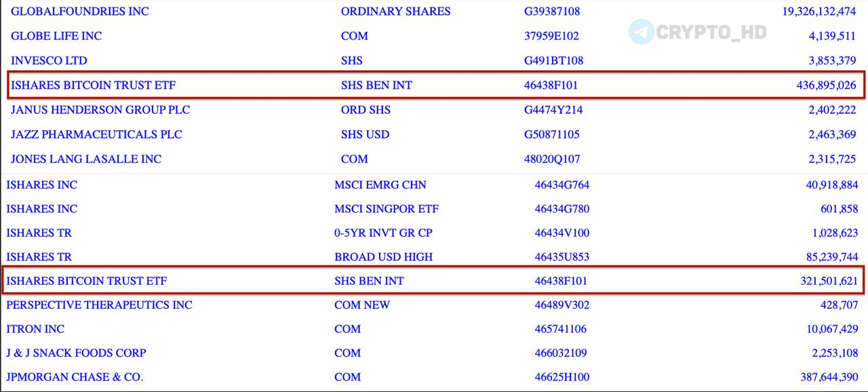
Task: Select J & J SNACK FOODS CORP
Action: (x=76, y=353)
